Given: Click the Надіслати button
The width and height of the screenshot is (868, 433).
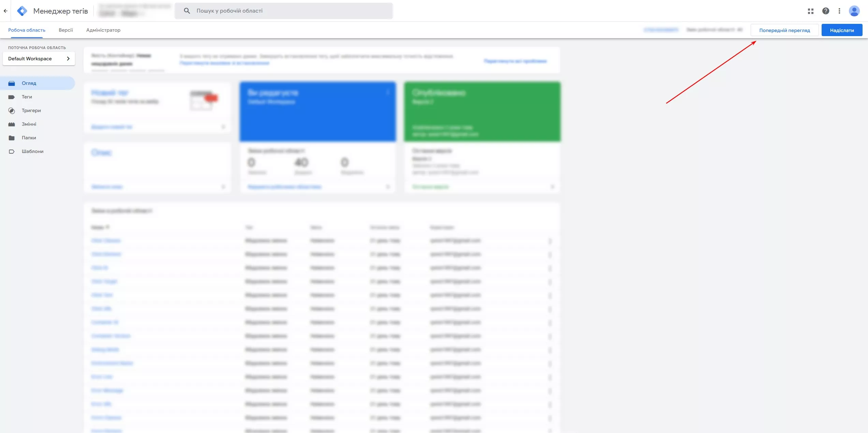Looking at the screenshot, I should pyautogui.click(x=842, y=30).
